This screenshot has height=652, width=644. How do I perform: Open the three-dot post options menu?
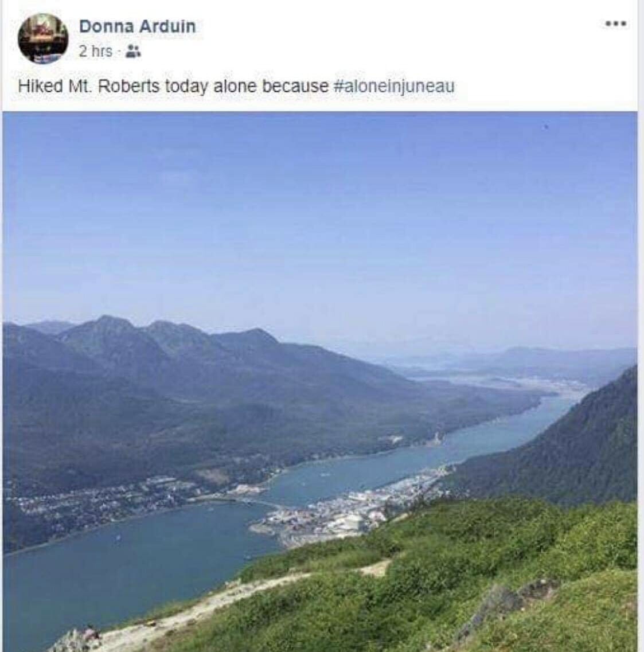point(616,24)
